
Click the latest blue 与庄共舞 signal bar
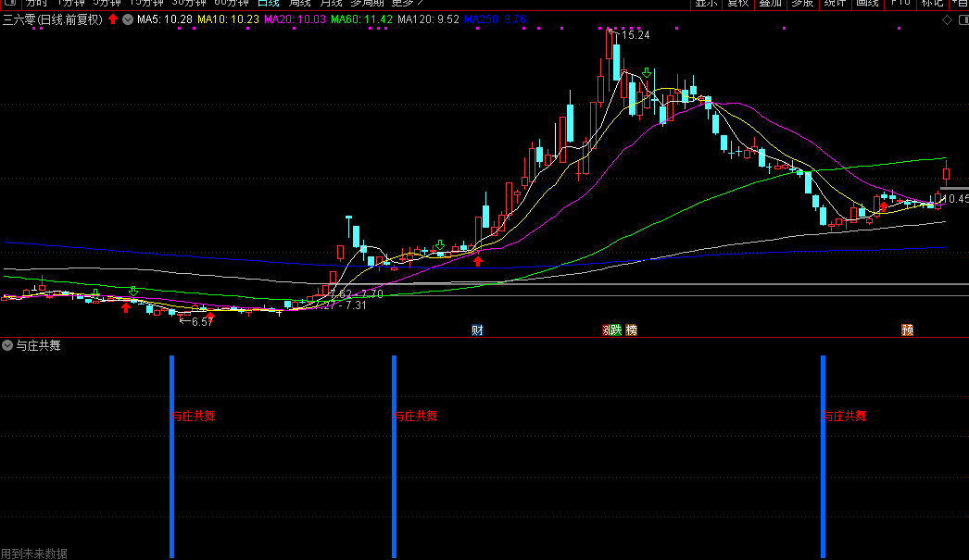pyautogui.click(x=824, y=456)
